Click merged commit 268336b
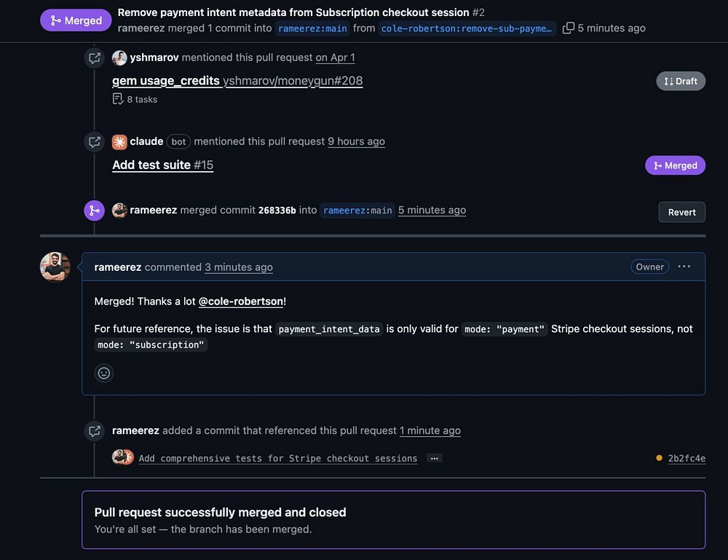 coord(277,210)
